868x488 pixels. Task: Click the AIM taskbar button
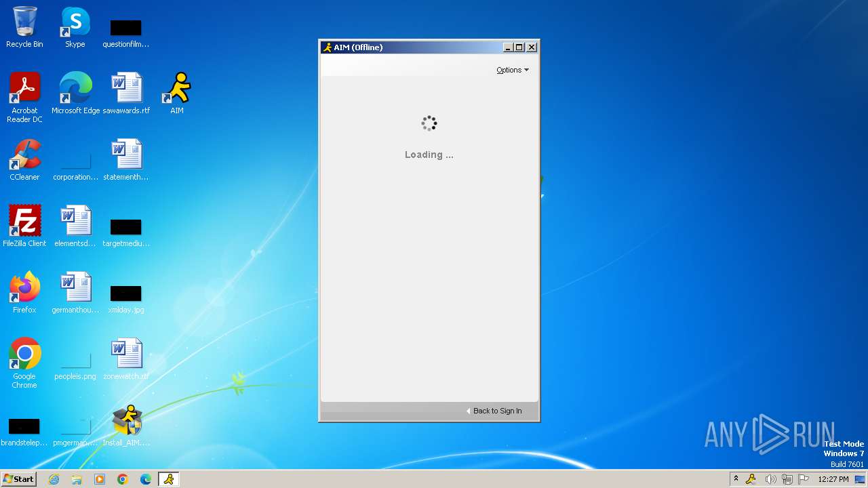(x=169, y=479)
